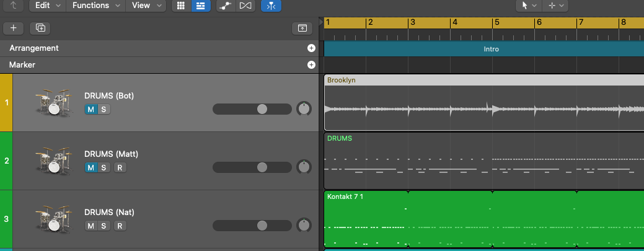This screenshot has height=251, width=644.
Task: Solo the DRUMS (Nat) track
Action: (104, 226)
